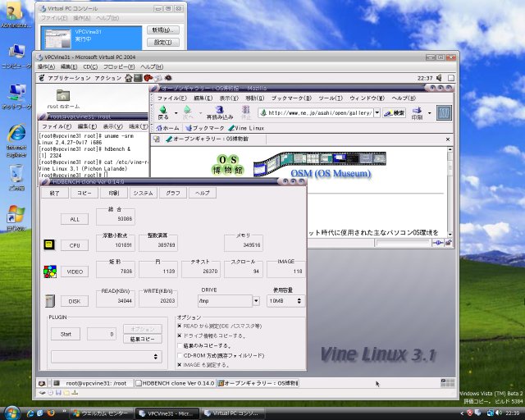Click the Mozilla status bar connection icon
The height and width of the screenshot is (420, 525).
(438, 243)
